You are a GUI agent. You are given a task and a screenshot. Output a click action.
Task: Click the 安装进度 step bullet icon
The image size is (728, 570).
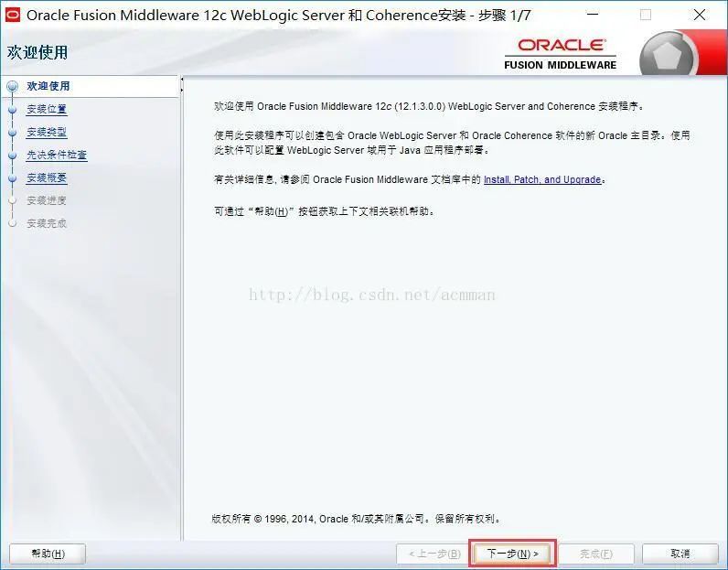pos(13,200)
